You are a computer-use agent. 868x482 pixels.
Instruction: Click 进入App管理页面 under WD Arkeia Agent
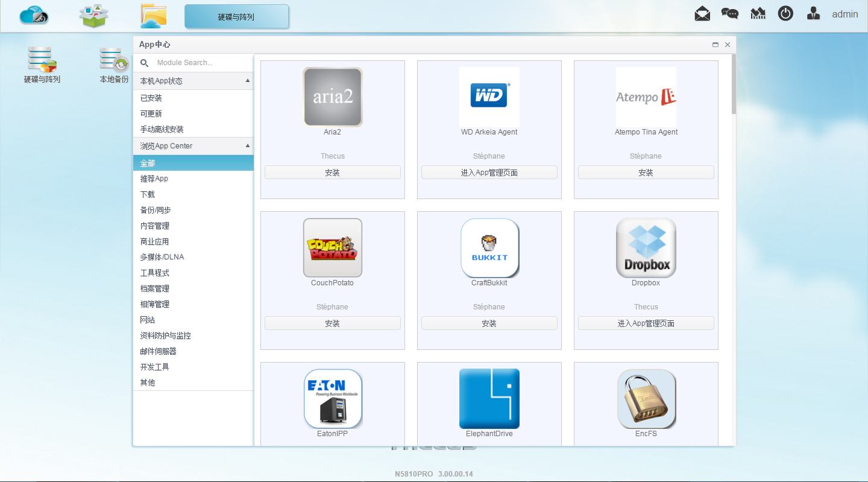(489, 173)
